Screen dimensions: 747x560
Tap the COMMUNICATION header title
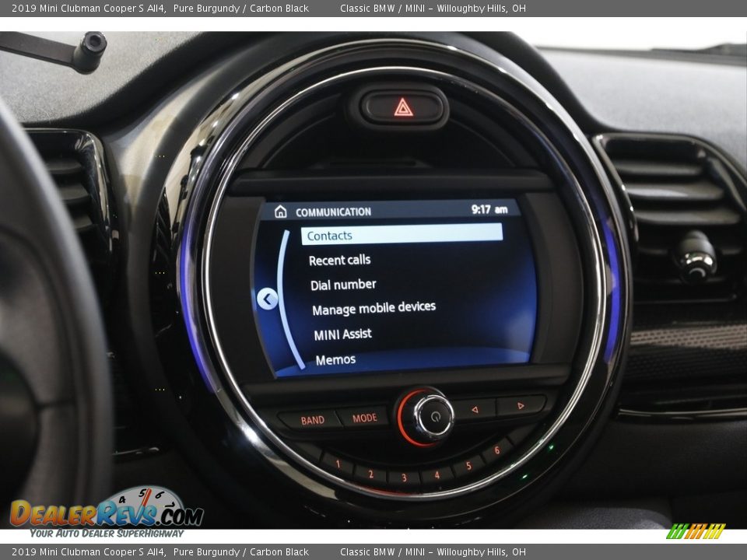(333, 212)
